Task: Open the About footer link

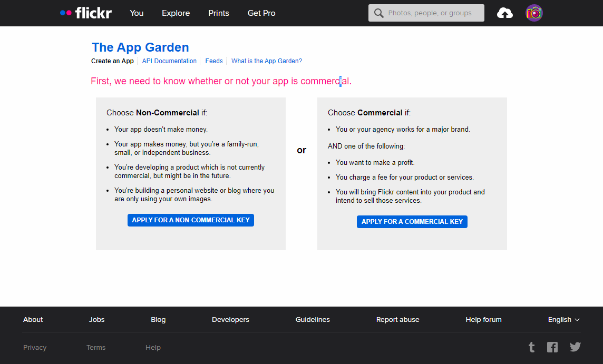Action: (x=33, y=319)
